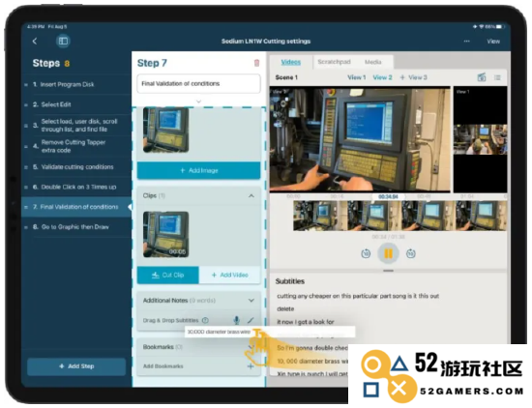The height and width of the screenshot is (408, 532).
Task: Pause the video playback
Action: pos(388,253)
